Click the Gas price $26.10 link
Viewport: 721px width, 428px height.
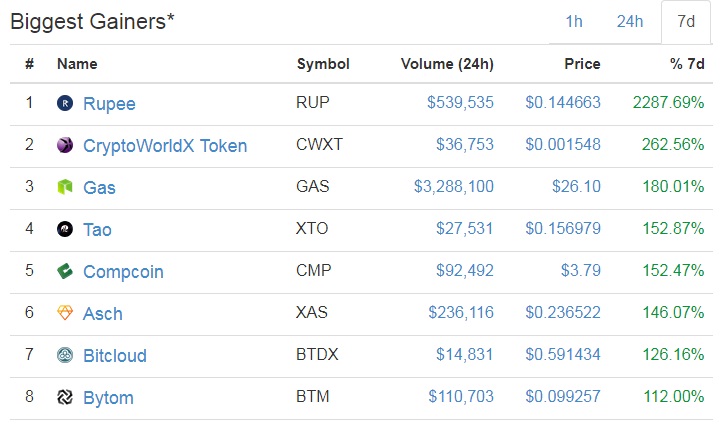577,186
